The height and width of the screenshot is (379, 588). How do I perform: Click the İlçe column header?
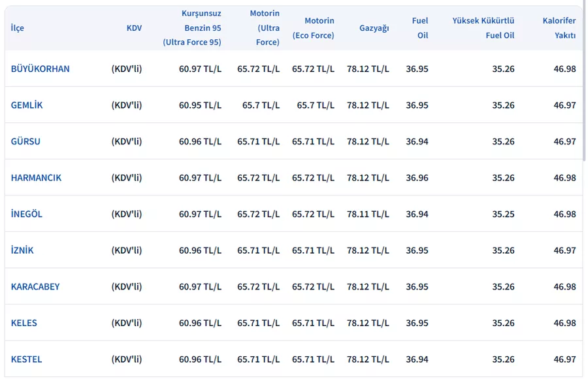coord(18,28)
